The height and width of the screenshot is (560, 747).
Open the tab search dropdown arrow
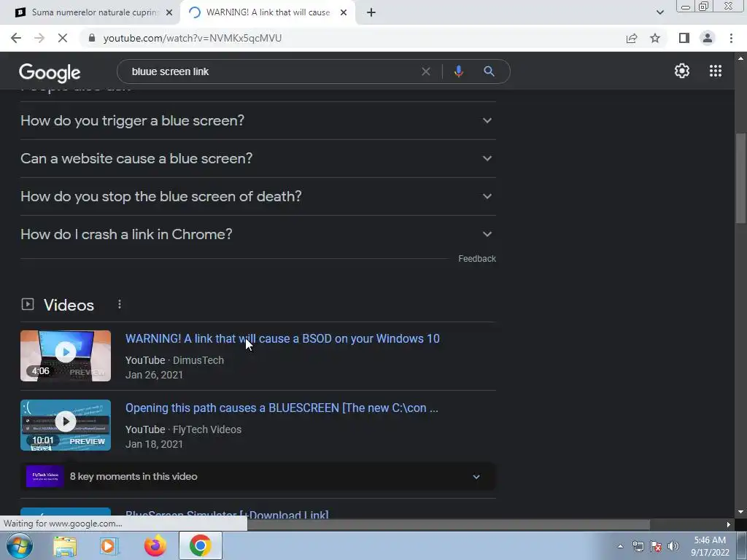[x=659, y=12]
